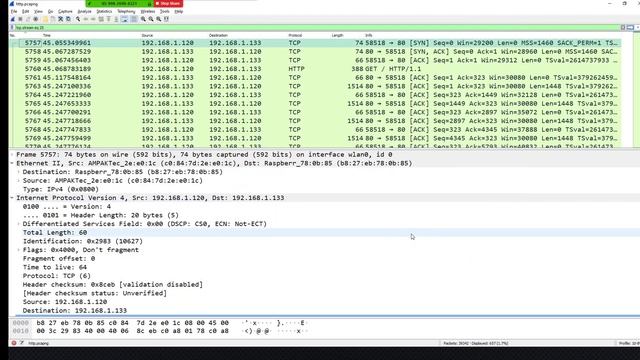Sort packets by Time column header
Screen dimensions: 640x360
pyautogui.click(x=47, y=36)
